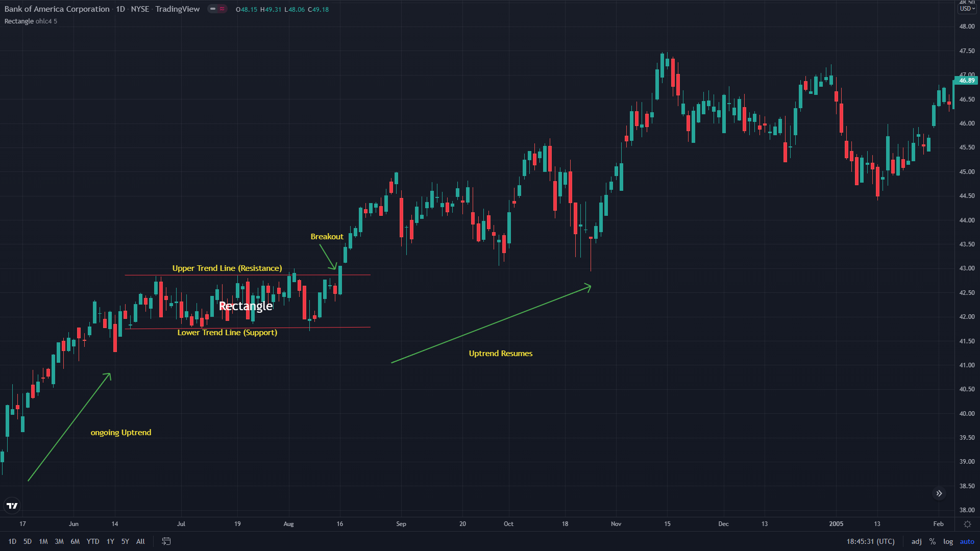
Task: Select Upper Trend Line (Resistance) label
Action: 227,268
